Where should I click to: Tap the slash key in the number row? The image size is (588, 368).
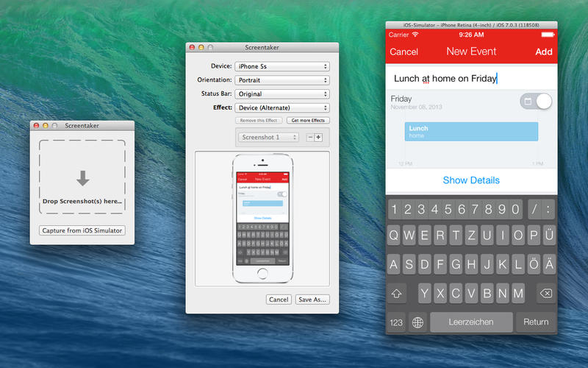tap(534, 209)
